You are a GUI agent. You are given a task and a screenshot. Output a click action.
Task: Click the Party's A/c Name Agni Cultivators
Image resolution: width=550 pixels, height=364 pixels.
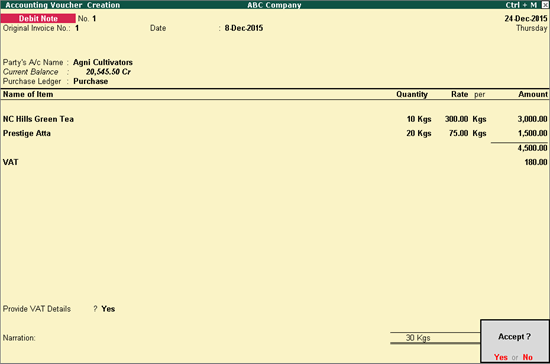tap(103, 62)
